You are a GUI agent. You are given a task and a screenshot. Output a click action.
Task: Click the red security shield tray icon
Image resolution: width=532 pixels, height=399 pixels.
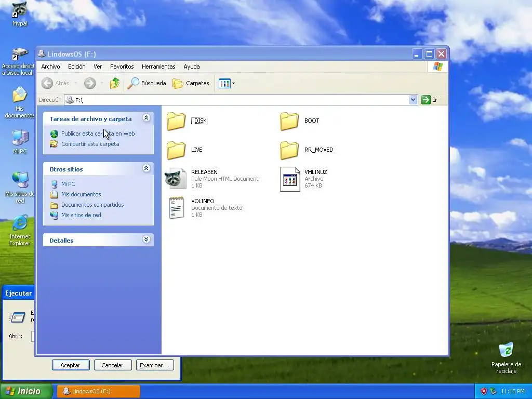484,391
